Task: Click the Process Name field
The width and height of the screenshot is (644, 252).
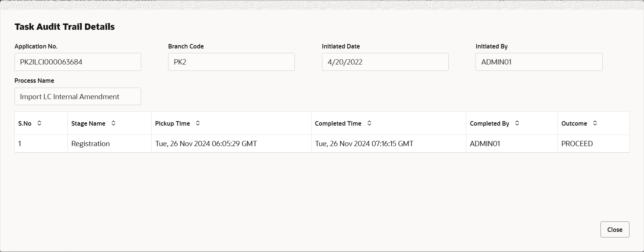Action: [78, 97]
